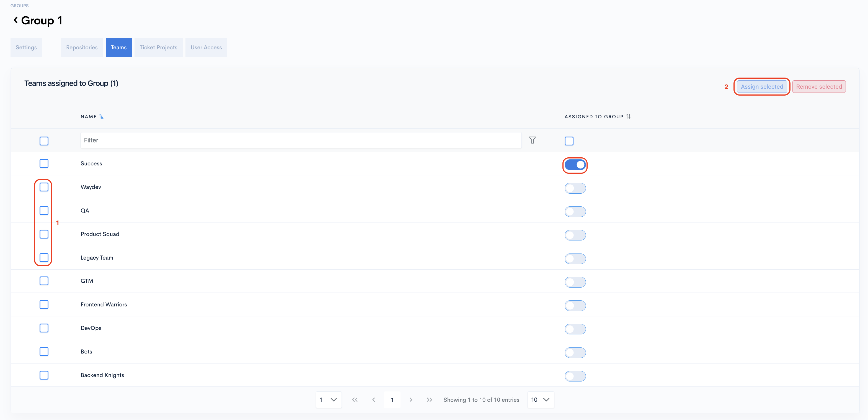Turn off the Success assigned toggle

(575, 165)
